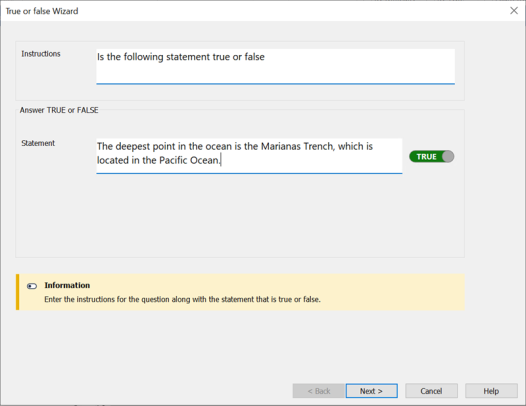Toggle the TRUE answer switch

[x=431, y=157]
